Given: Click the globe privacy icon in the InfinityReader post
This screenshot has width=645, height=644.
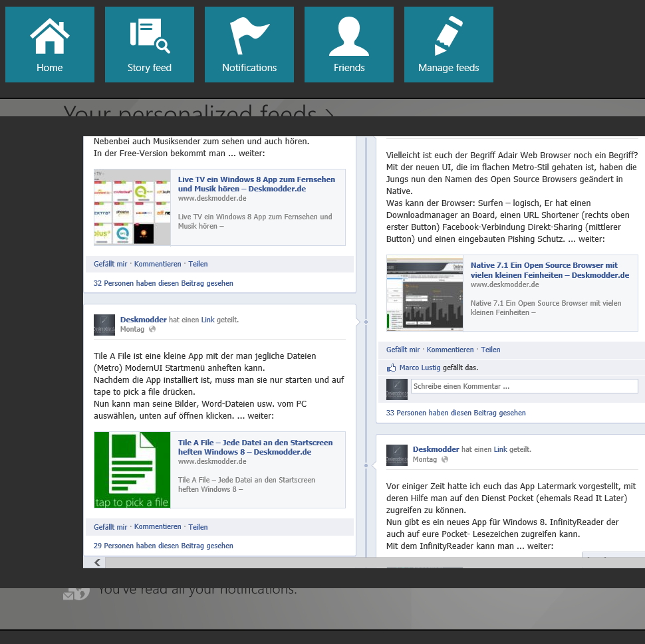Looking at the screenshot, I should (x=445, y=459).
